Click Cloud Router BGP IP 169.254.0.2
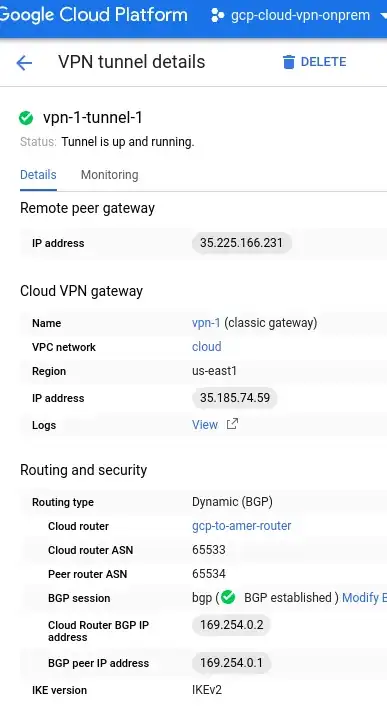This screenshot has height=706, width=387. click(231, 625)
